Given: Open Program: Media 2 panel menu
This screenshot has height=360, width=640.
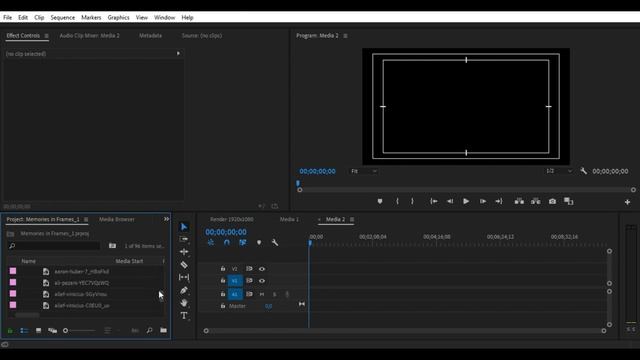Looking at the screenshot, I should click(345, 36).
